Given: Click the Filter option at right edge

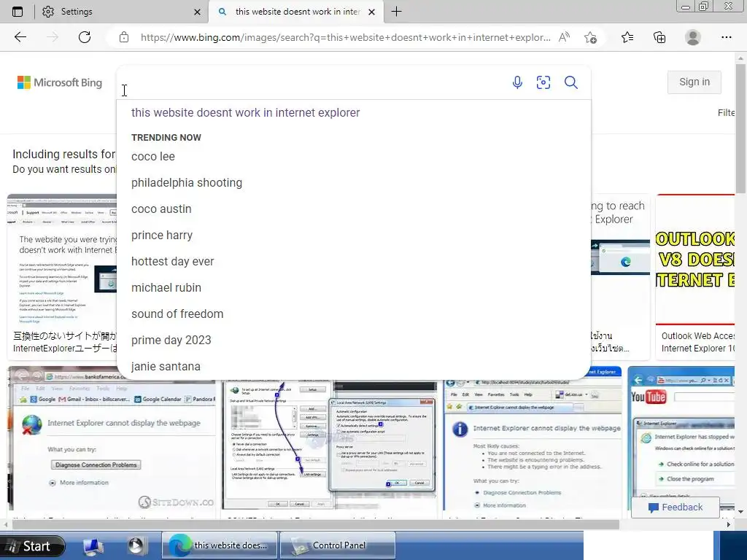Looking at the screenshot, I should tap(726, 113).
